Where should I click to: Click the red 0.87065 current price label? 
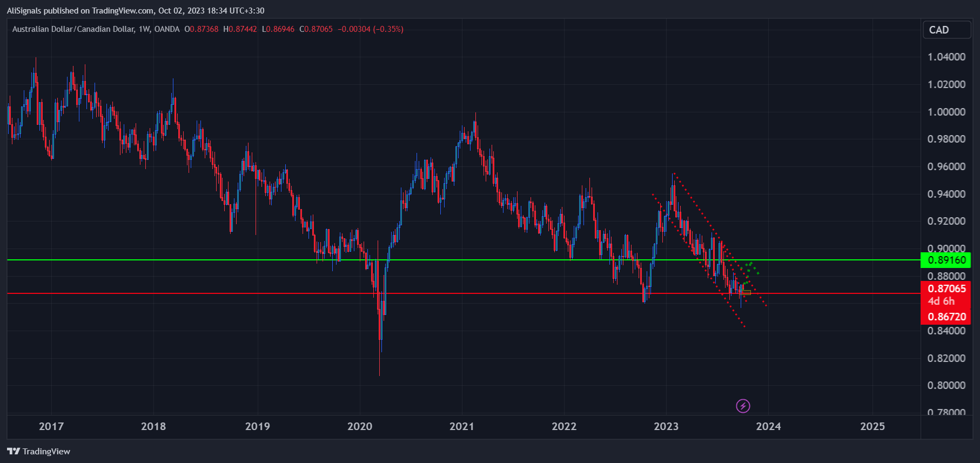[x=945, y=288]
